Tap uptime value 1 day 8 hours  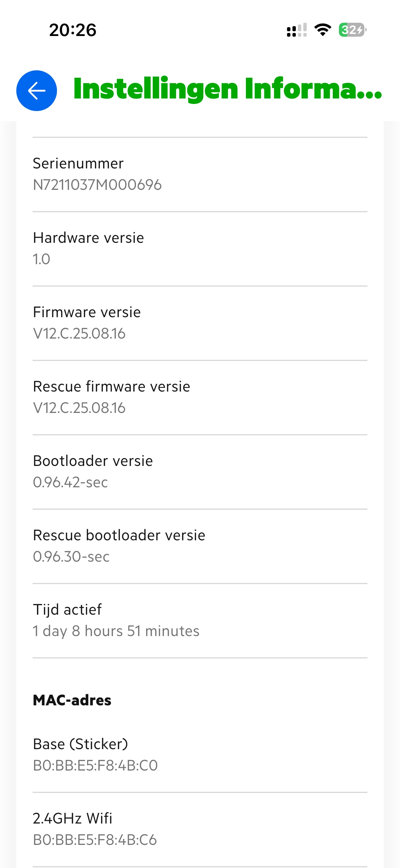116,631
